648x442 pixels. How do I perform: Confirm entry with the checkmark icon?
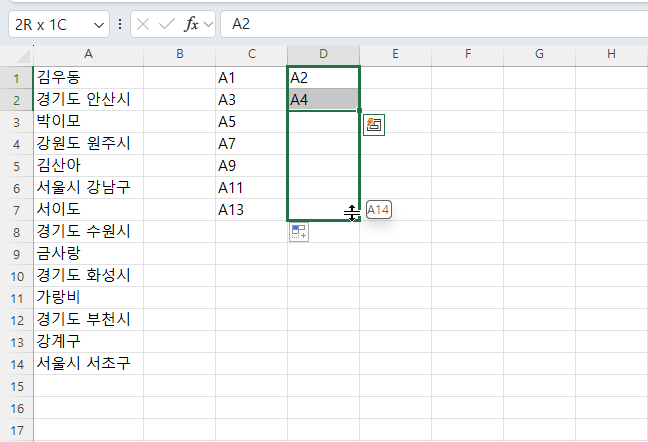tap(167, 24)
